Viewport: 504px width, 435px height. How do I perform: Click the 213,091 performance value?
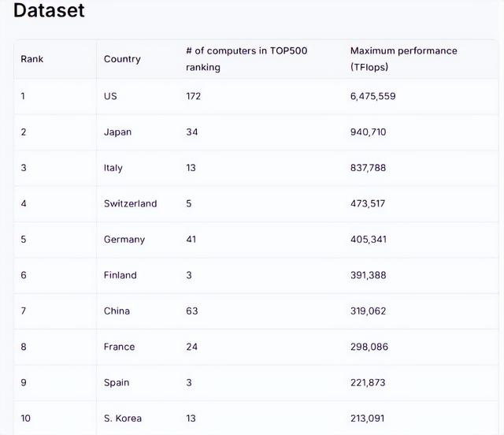pyautogui.click(x=369, y=418)
